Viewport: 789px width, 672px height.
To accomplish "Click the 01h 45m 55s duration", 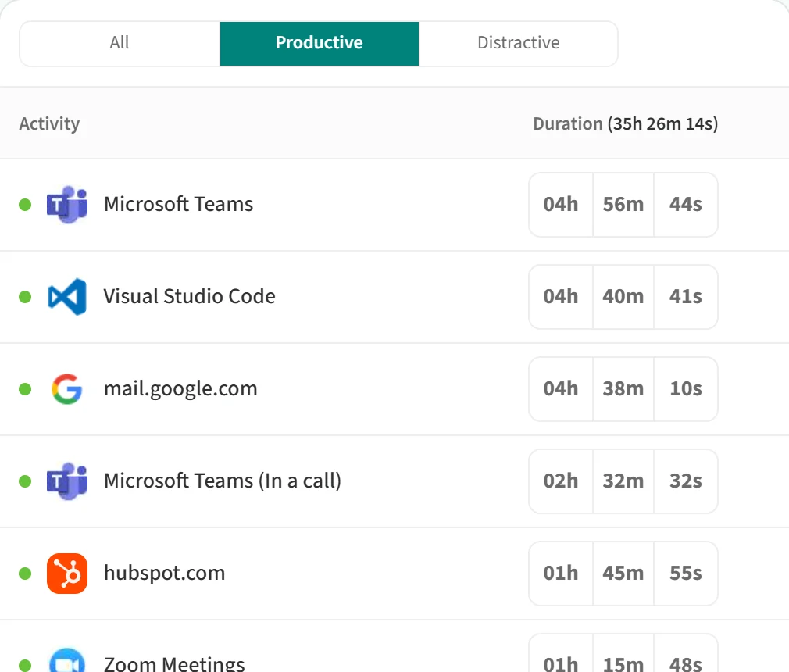I will pos(623,574).
